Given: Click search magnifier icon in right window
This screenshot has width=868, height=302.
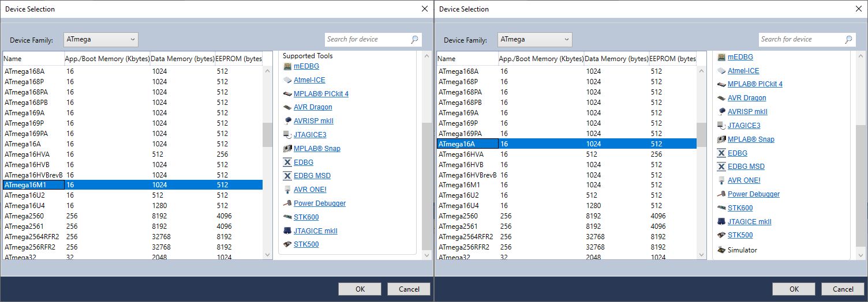Looking at the screenshot, I should pos(848,39).
